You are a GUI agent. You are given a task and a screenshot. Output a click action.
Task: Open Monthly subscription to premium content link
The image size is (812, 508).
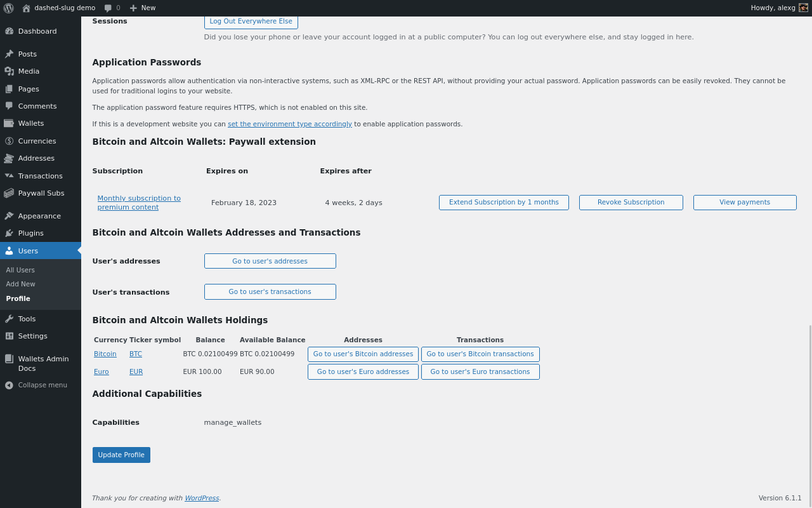pyautogui.click(x=139, y=203)
